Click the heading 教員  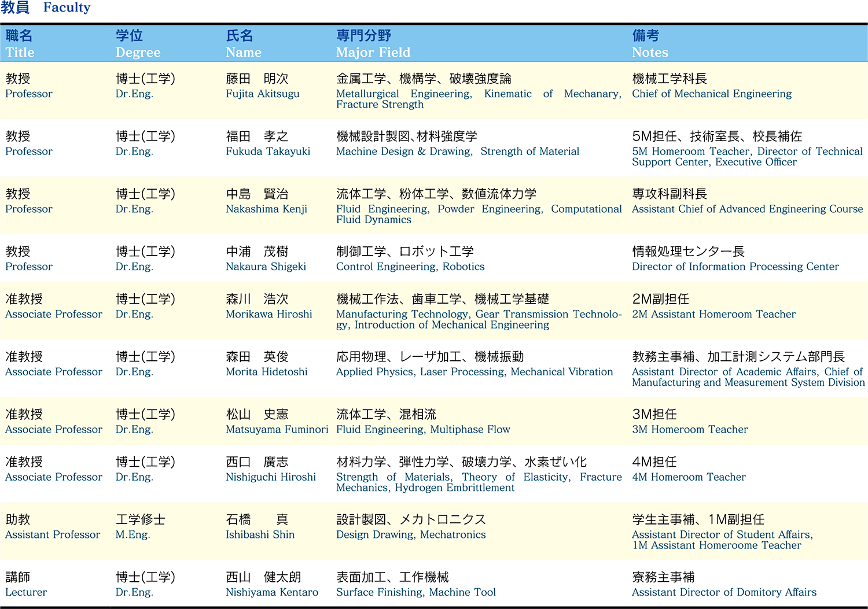pyautogui.click(x=15, y=8)
